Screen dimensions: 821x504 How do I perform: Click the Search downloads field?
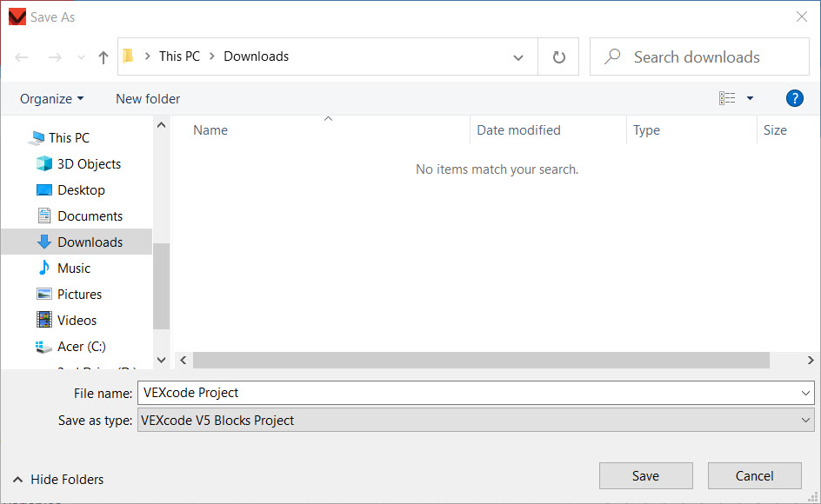click(699, 56)
